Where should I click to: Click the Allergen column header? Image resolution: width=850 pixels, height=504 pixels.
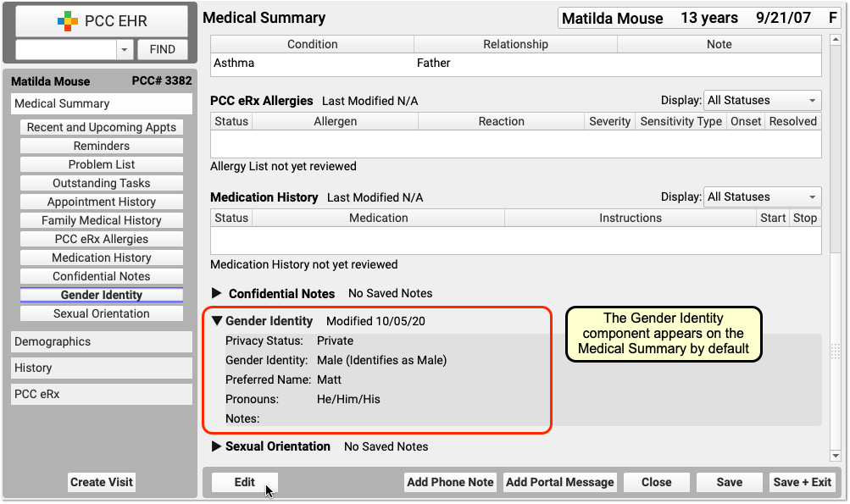(x=335, y=121)
